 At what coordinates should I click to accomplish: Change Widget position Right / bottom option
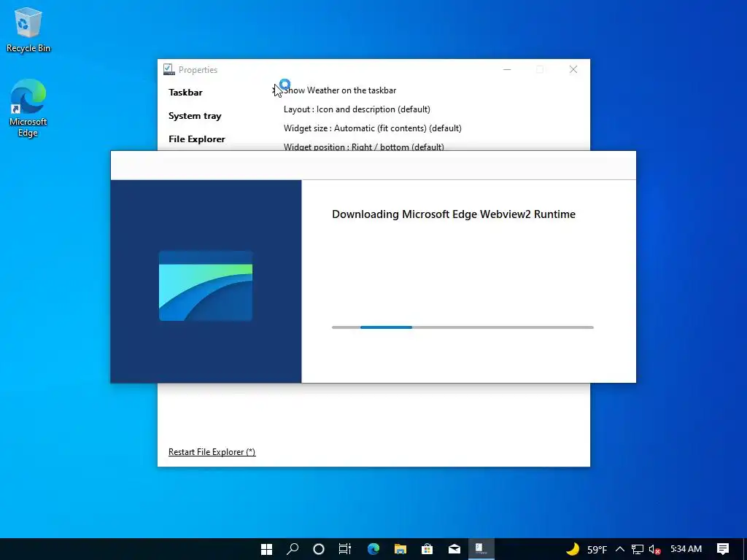coord(363,146)
